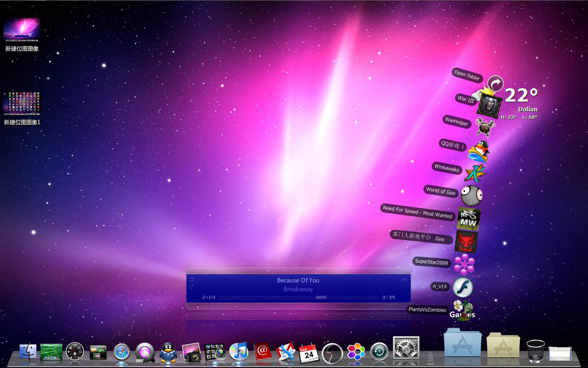Viewport: 588px width, 368px height.
Task: Open System Preferences gear dock icon
Action: tap(406, 348)
